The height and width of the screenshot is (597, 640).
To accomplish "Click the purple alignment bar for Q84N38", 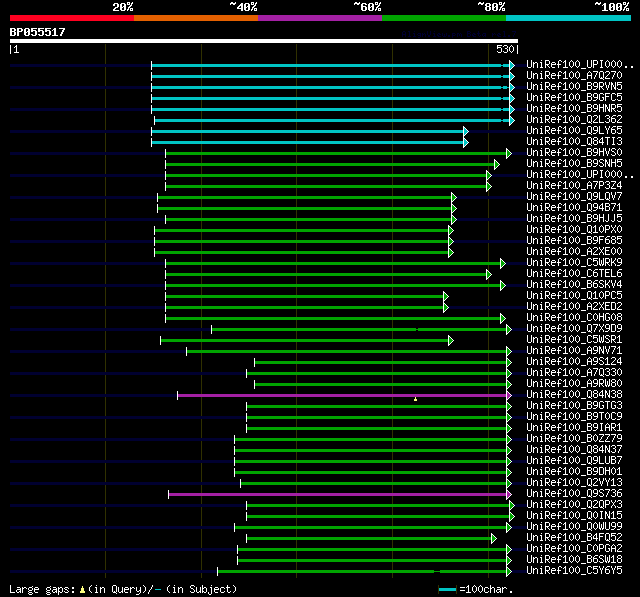I will coord(342,395).
